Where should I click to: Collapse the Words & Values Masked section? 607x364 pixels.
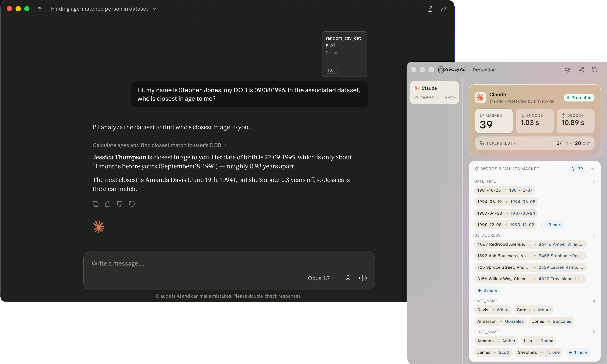pos(592,169)
